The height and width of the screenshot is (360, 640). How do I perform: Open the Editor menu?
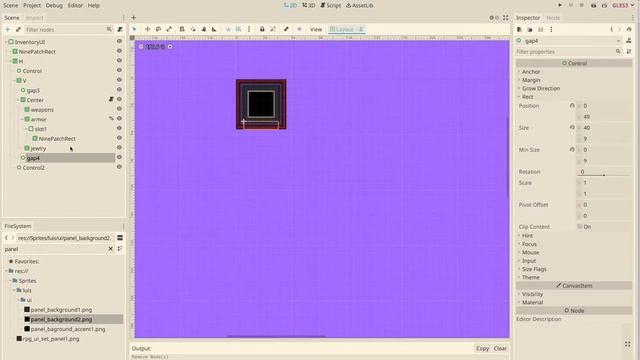(x=75, y=5)
